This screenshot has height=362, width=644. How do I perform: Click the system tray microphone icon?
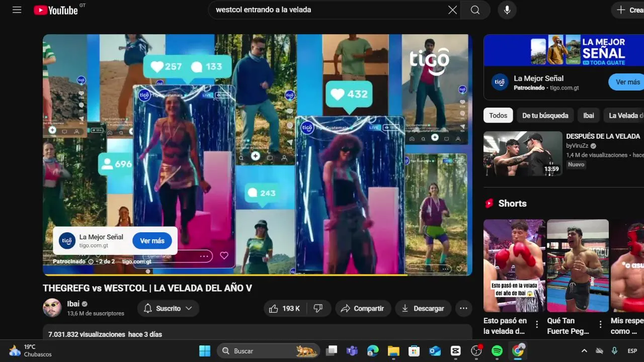tap(614, 351)
